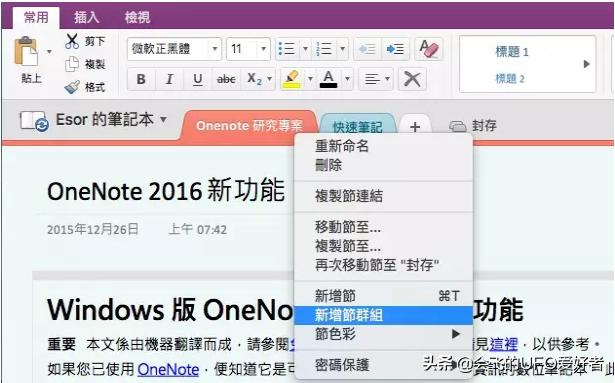This screenshot has width=615, height=383.
Task: Apply the 標題 2 heading style
Action: click(x=510, y=78)
